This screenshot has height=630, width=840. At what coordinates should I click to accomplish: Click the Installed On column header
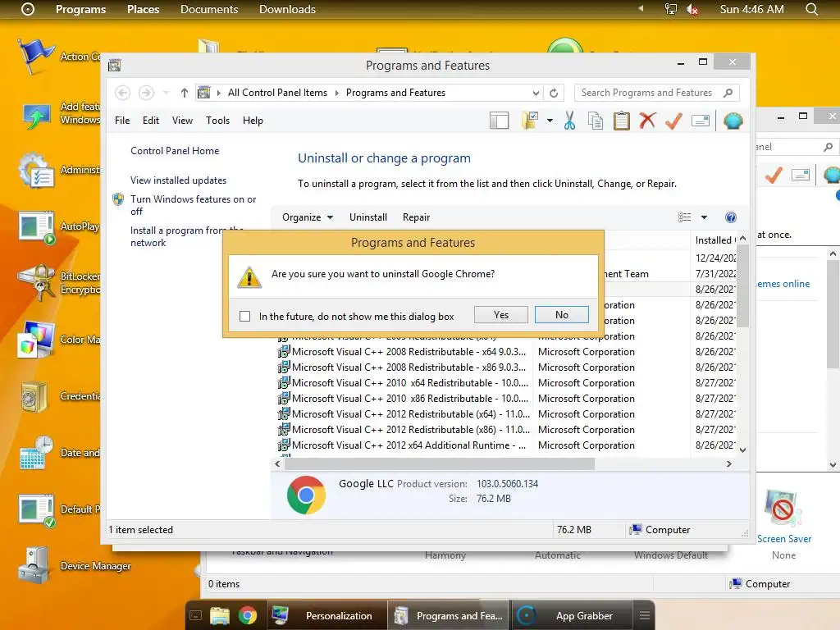coord(714,240)
